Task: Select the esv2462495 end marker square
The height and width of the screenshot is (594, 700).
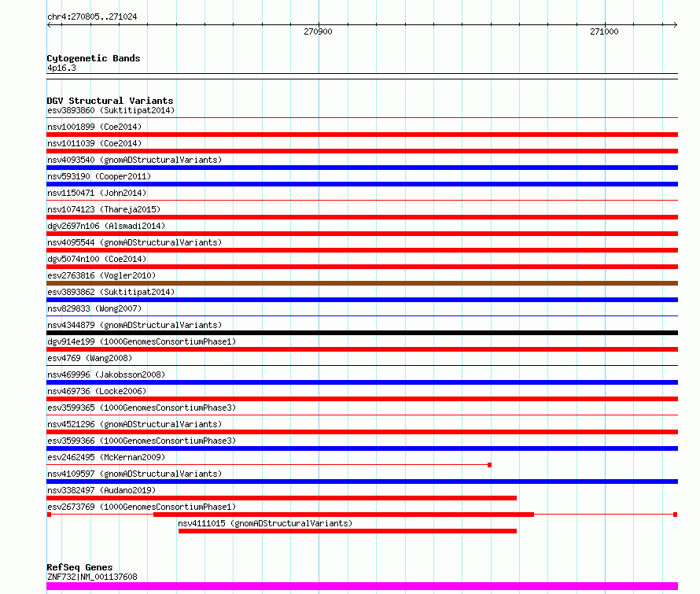Action: coord(490,465)
